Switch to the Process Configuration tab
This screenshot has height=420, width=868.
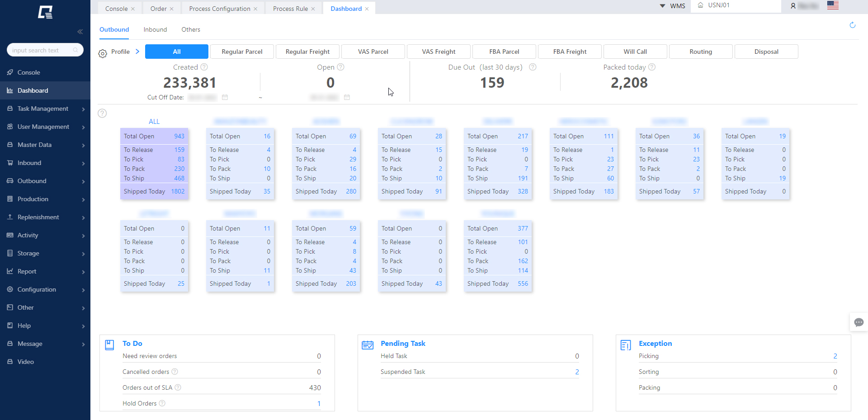pos(220,9)
